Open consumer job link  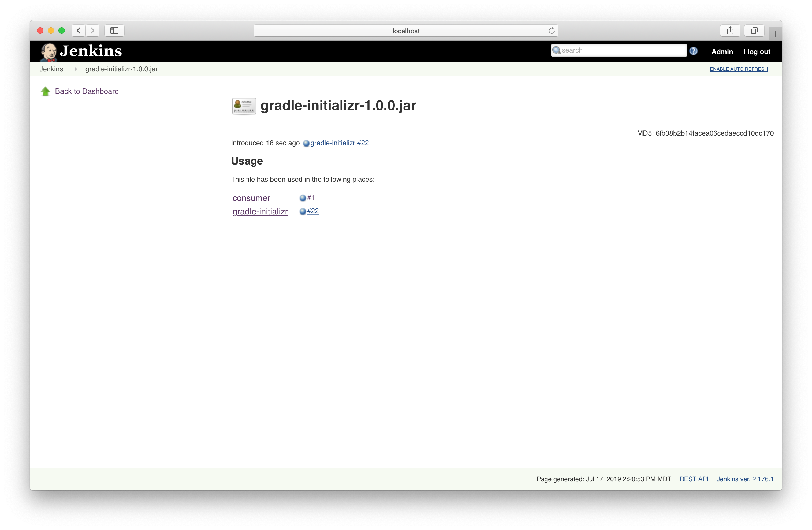251,198
